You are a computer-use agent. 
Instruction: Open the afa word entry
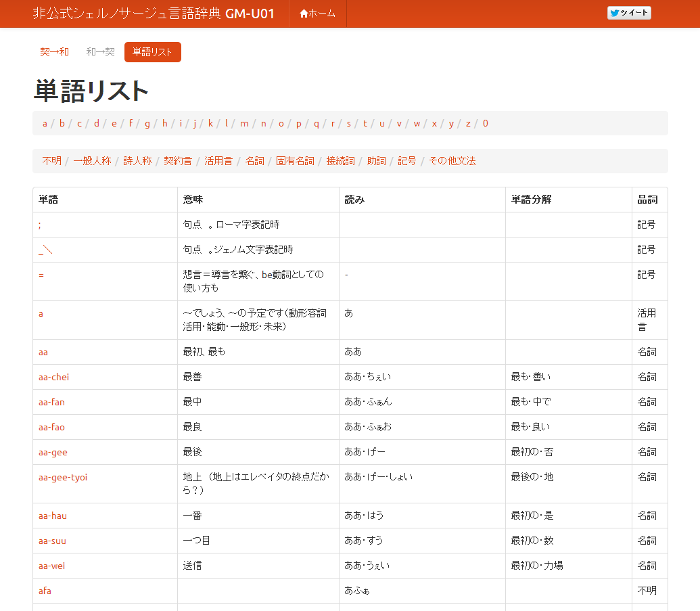click(x=45, y=591)
